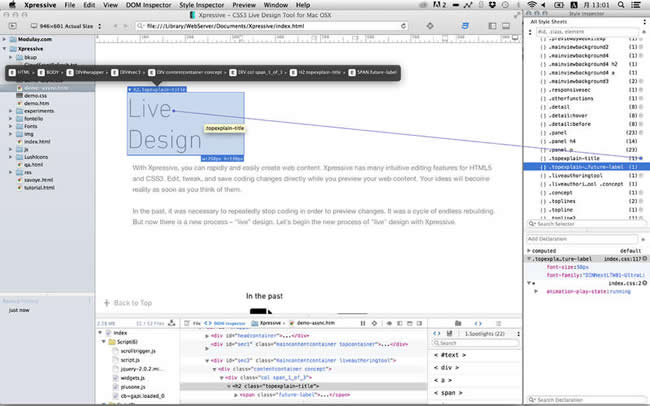Open the Spotlights (22) dropdown
This screenshot has height=406, width=650.
tap(492, 333)
